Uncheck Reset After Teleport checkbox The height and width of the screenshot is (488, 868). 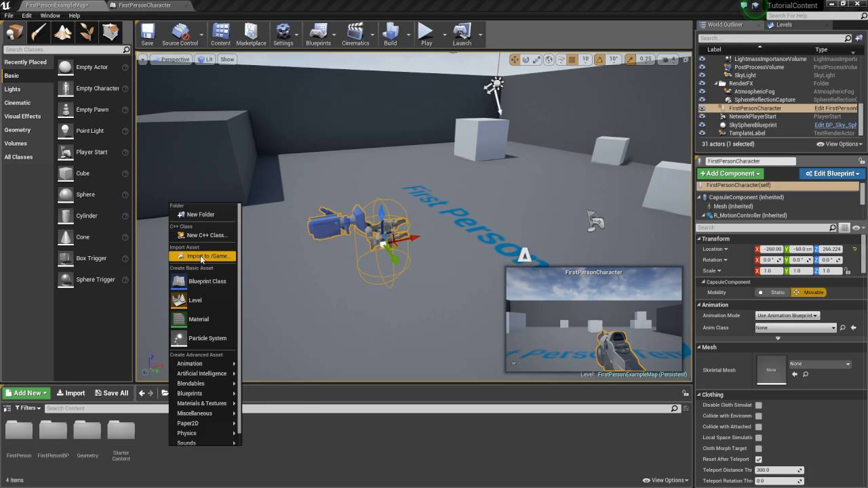pyautogui.click(x=758, y=459)
